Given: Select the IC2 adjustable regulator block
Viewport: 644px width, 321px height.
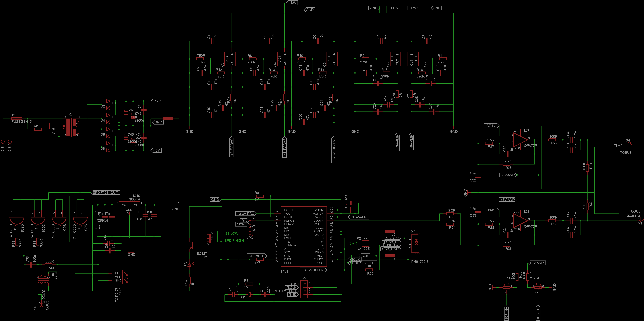Looking at the screenshot, I should coord(230,59).
